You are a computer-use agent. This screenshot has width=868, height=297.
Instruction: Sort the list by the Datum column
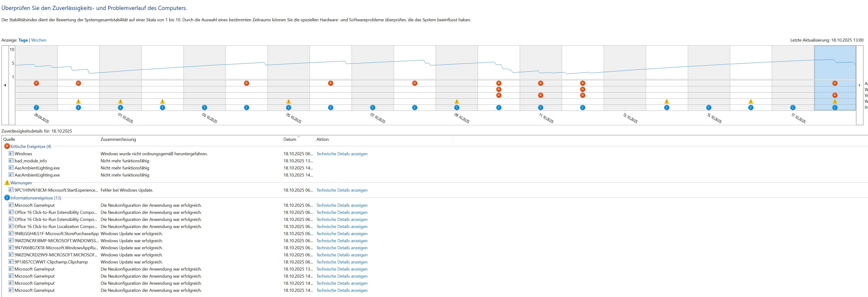[290, 139]
